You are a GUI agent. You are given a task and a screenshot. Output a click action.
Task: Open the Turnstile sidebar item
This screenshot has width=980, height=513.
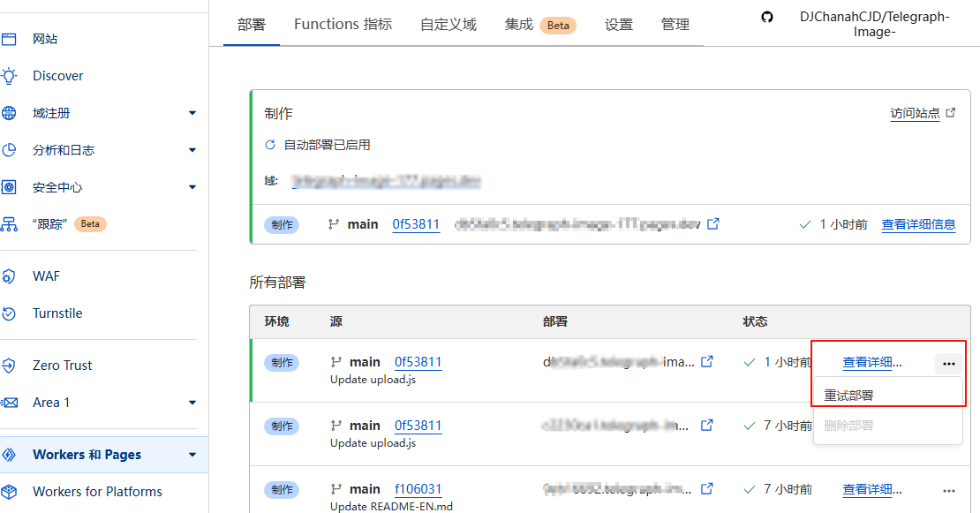(57, 313)
